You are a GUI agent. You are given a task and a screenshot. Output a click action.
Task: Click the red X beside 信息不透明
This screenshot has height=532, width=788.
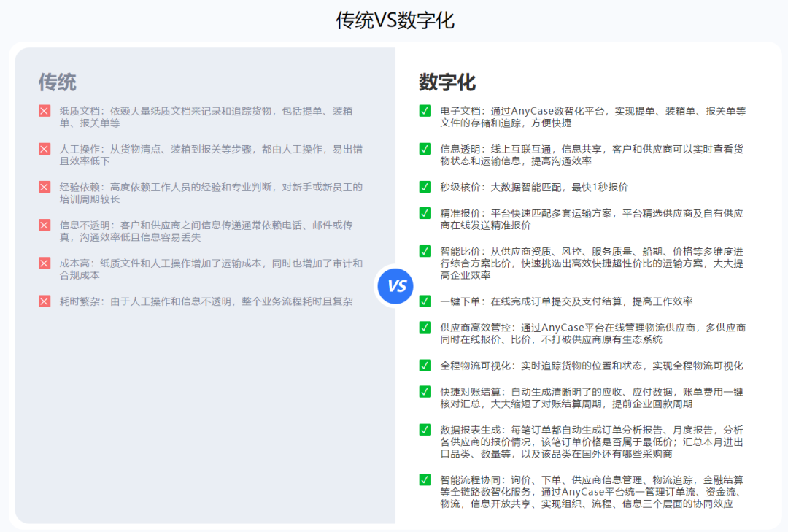tap(45, 225)
